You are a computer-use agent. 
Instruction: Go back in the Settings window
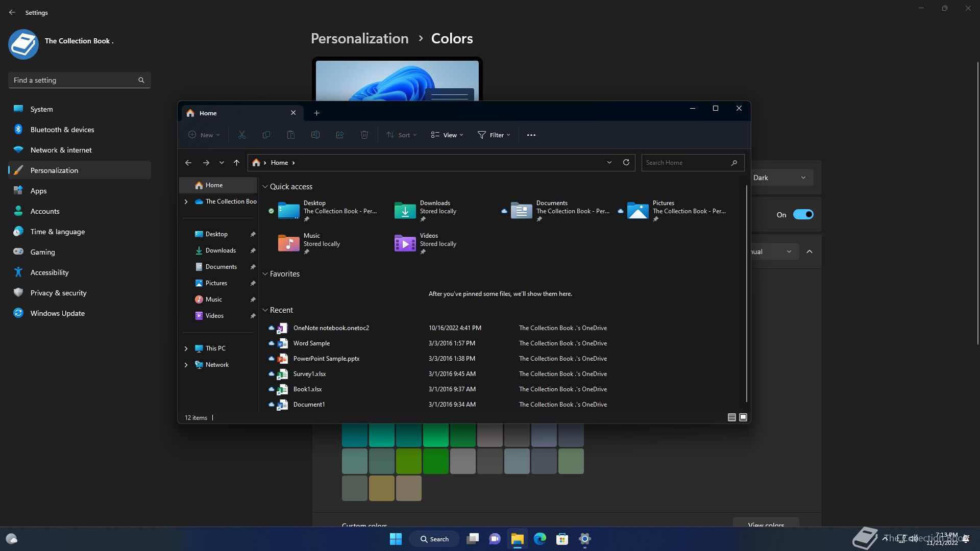pos(12,12)
